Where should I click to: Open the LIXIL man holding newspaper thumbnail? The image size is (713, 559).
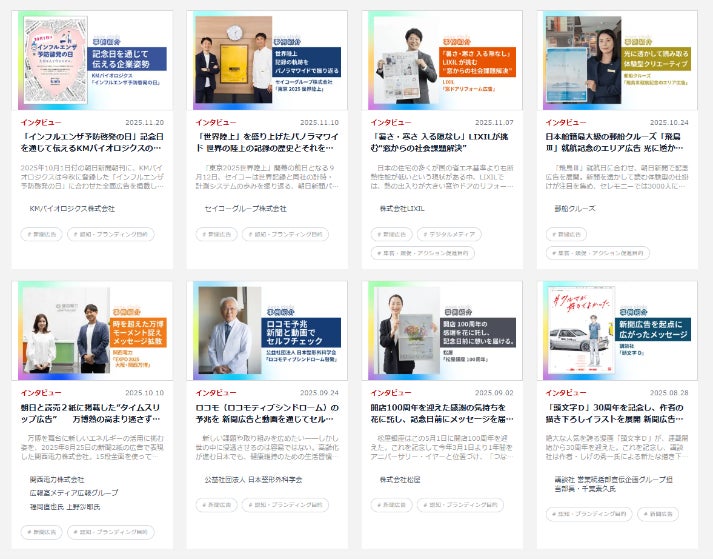pyautogui.click(x=442, y=60)
